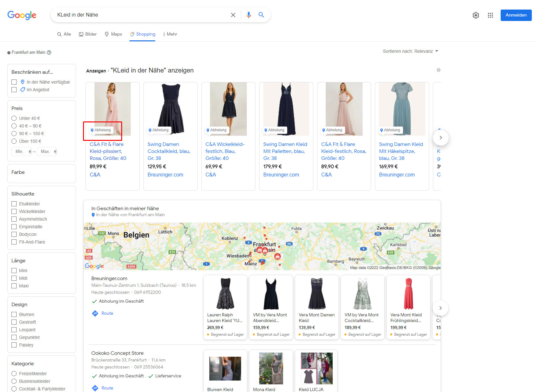Select 40 € – 90 € price range
This screenshot has height=392, width=542.
(x=14, y=126)
